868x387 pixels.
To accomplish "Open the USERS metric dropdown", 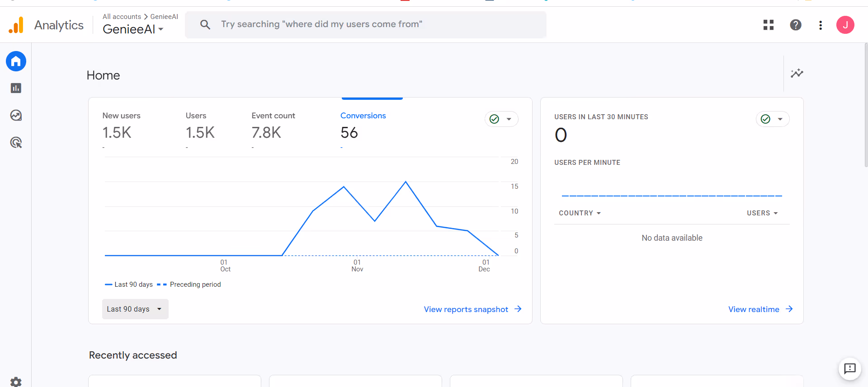I will click(762, 213).
